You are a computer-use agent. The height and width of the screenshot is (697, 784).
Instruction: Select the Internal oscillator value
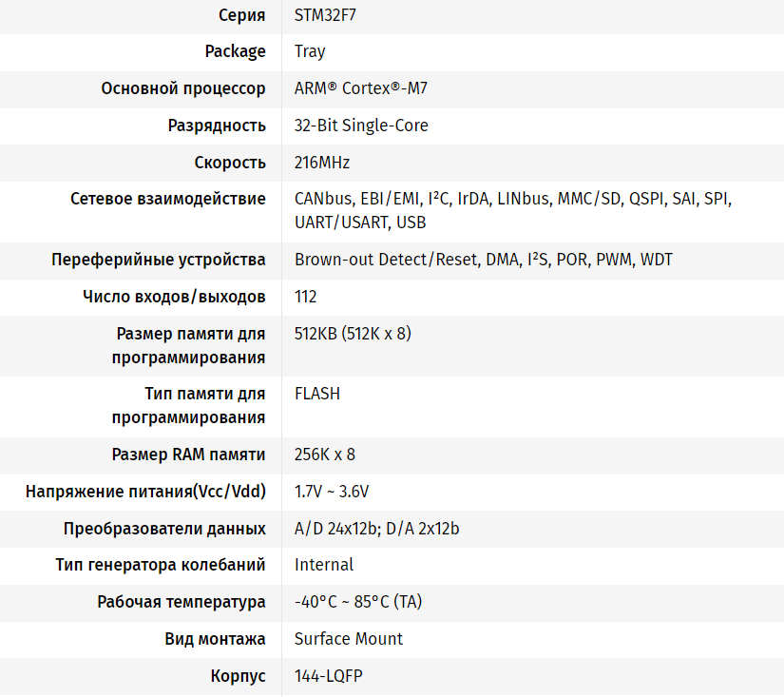pyautogui.click(x=324, y=565)
